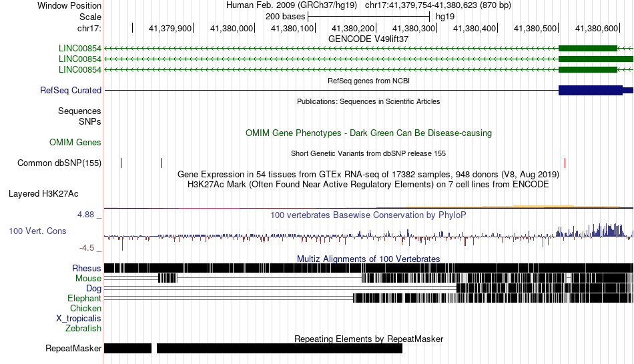The image size is (634, 364).
Task: Click Short Genetic Variants from dbSNP title
Action: 368,153
